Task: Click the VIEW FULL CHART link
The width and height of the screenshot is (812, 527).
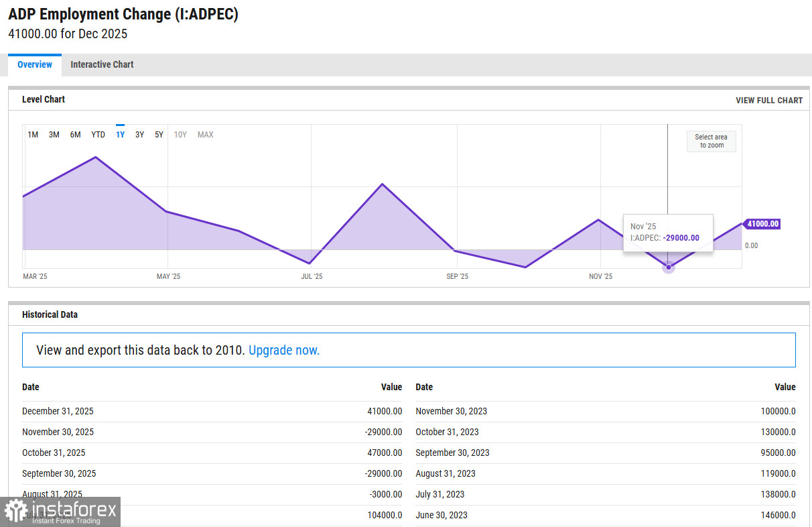Action: coord(768,100)
